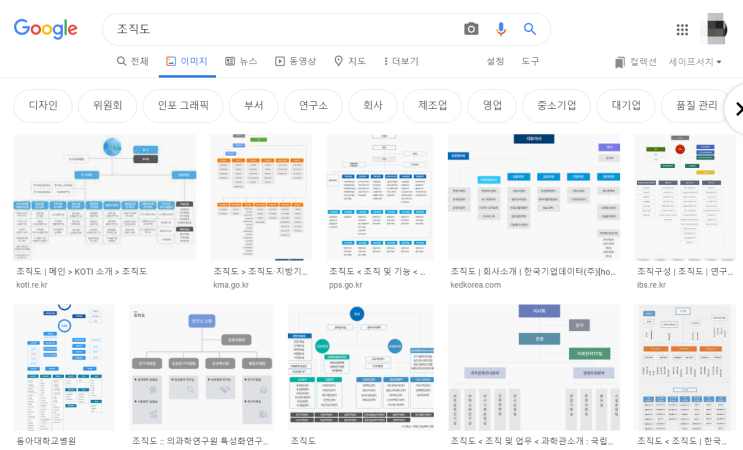Open the Google apps grid

coord(682,29)
